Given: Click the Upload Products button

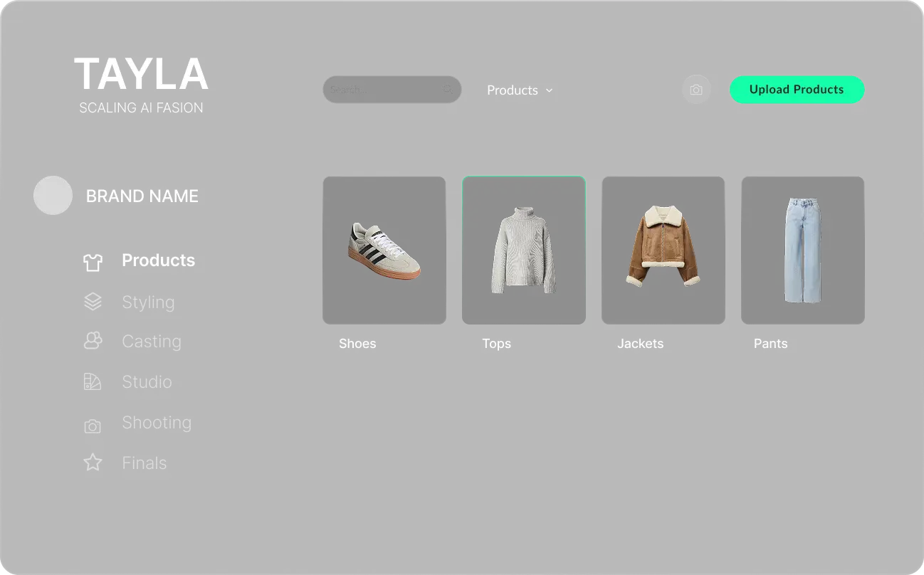Looking at the screenshot, I should [x=797, y=90].
